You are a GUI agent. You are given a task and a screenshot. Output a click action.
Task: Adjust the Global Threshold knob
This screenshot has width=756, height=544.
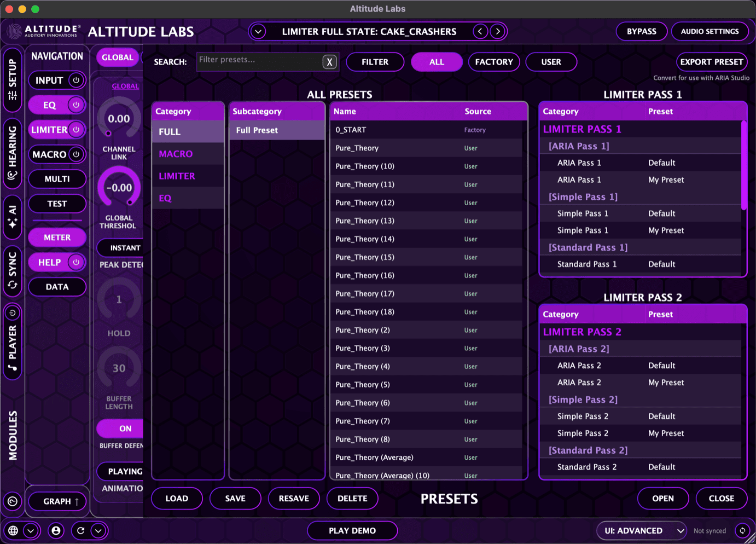(119, 187)
